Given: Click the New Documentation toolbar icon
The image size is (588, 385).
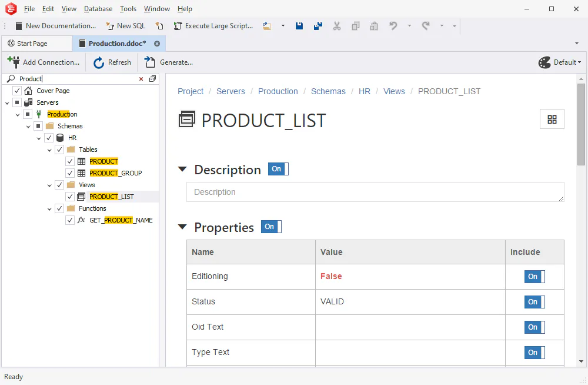Looking at the screenshot, I should coord(19,26).
